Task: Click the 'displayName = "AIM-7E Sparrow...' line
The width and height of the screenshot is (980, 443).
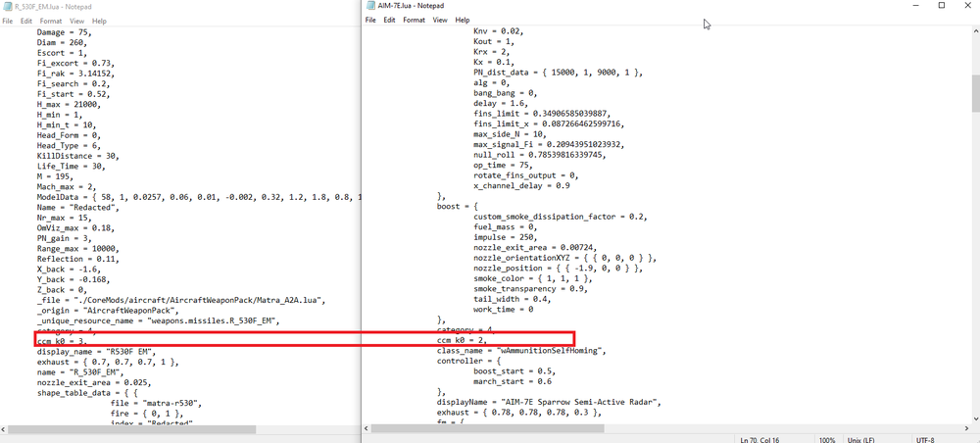Action: coord(550,402)
